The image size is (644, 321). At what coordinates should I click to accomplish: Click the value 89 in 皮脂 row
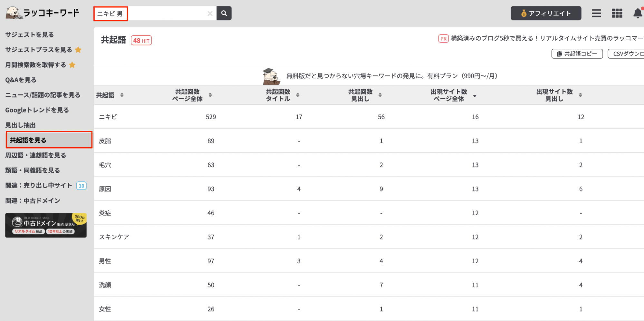pos(211,141)
